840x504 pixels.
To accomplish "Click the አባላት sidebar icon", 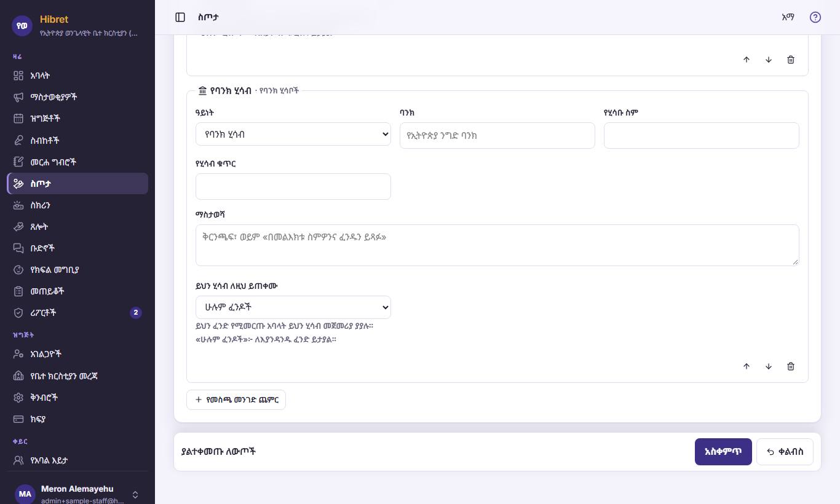I will pos(18,76).
